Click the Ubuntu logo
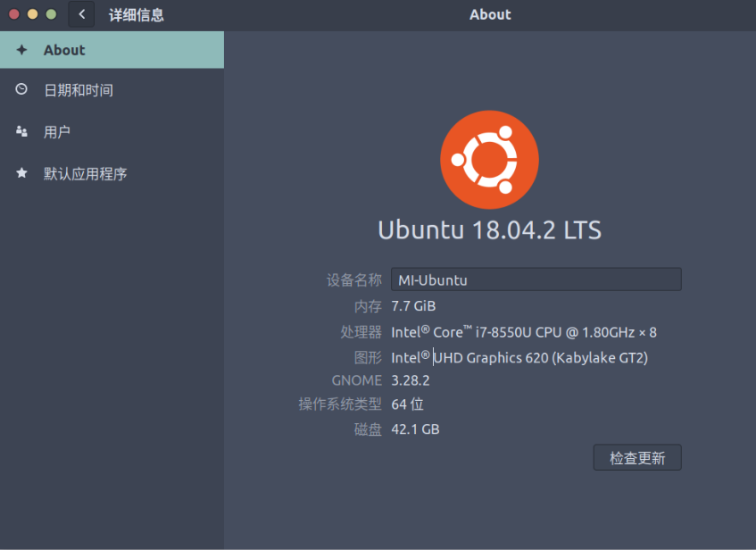Screen dimensions: 756x550 [489, 160]
